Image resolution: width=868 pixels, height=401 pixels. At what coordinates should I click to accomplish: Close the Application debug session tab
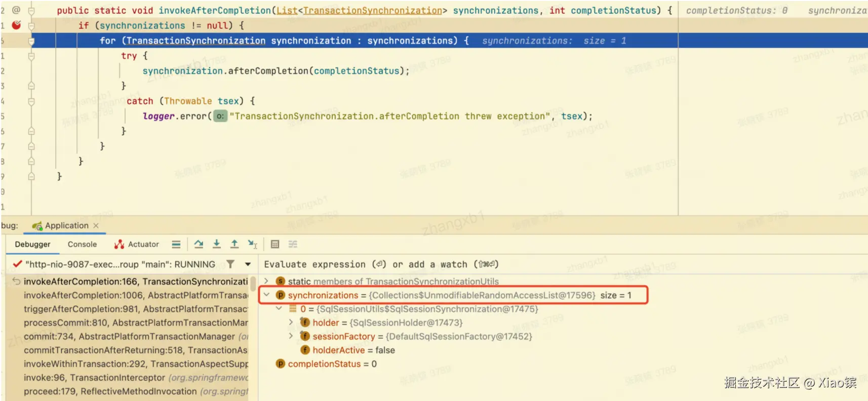[x=96, y=226]
